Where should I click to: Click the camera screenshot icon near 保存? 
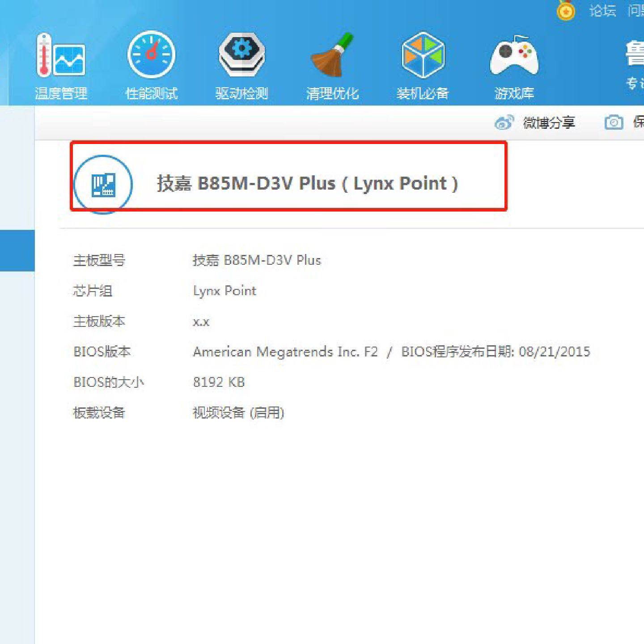614,122
